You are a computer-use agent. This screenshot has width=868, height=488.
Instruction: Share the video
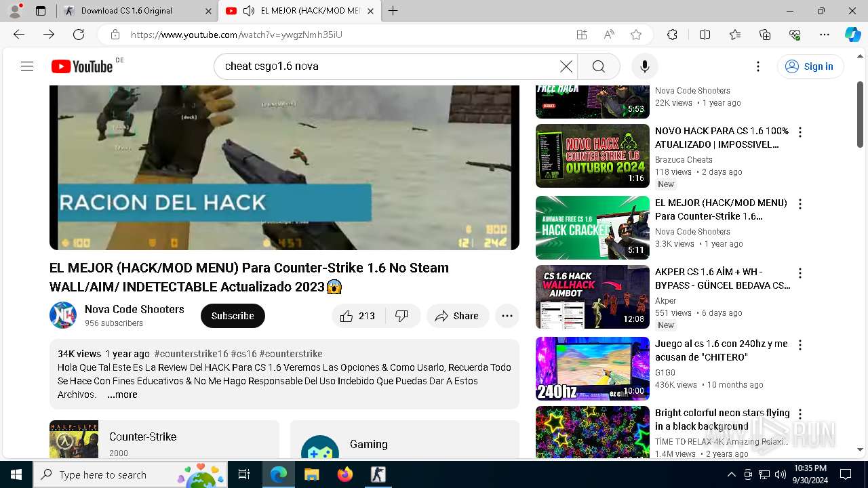pyautogui.click(x=458, y=316)
